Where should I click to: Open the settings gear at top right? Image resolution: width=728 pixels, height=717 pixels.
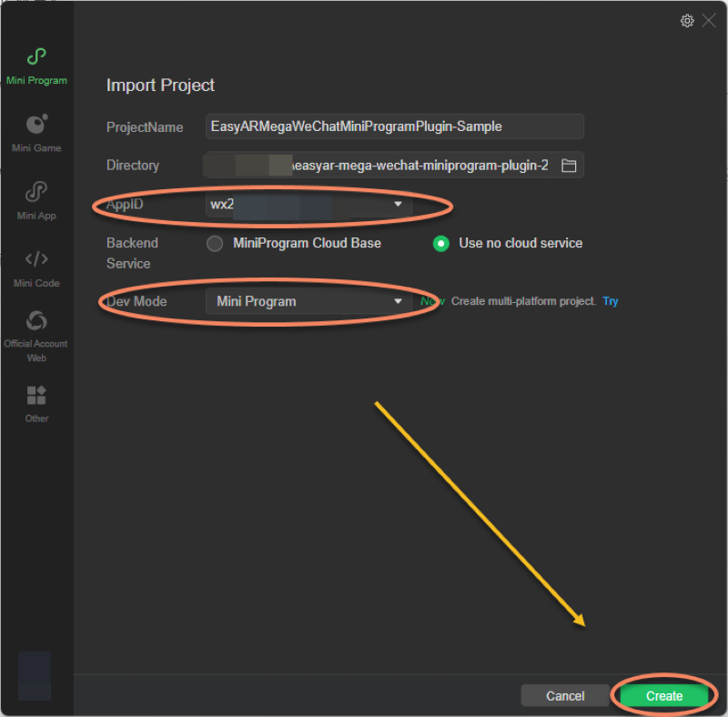(687, 20)
